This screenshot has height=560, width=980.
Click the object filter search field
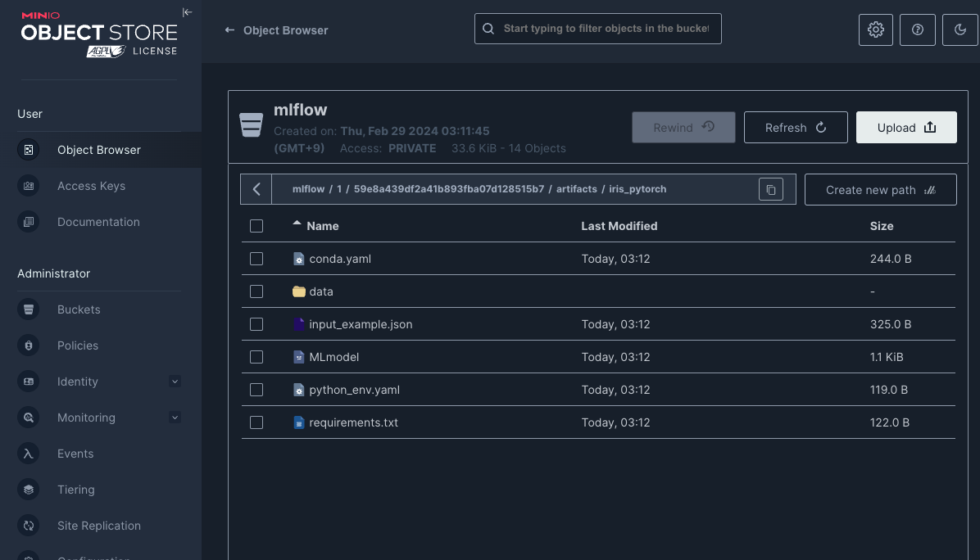tap(597, 29)
